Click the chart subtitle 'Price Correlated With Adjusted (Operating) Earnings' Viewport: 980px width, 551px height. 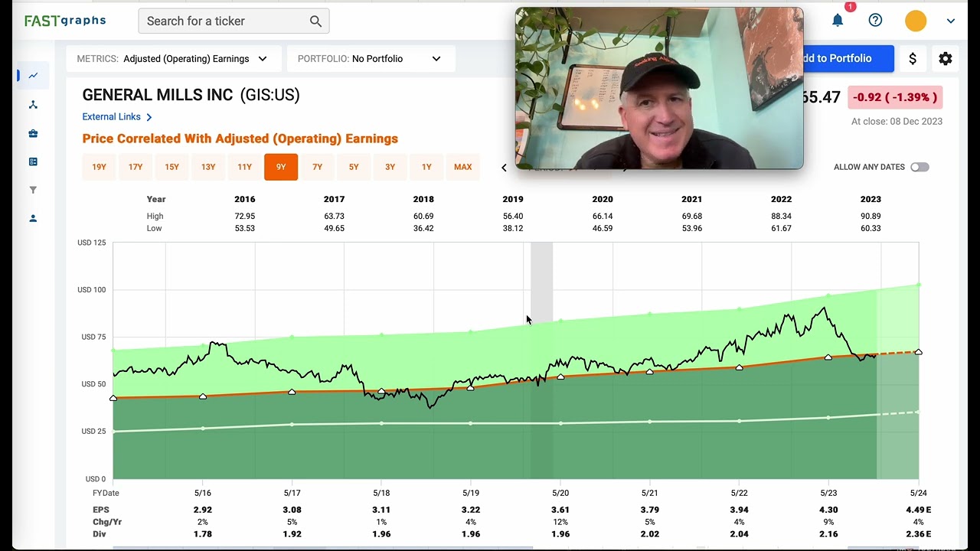pos(240,139)
